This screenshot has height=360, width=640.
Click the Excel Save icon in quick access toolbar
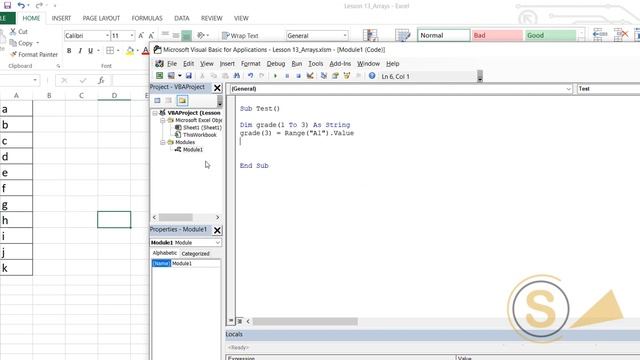7,5
